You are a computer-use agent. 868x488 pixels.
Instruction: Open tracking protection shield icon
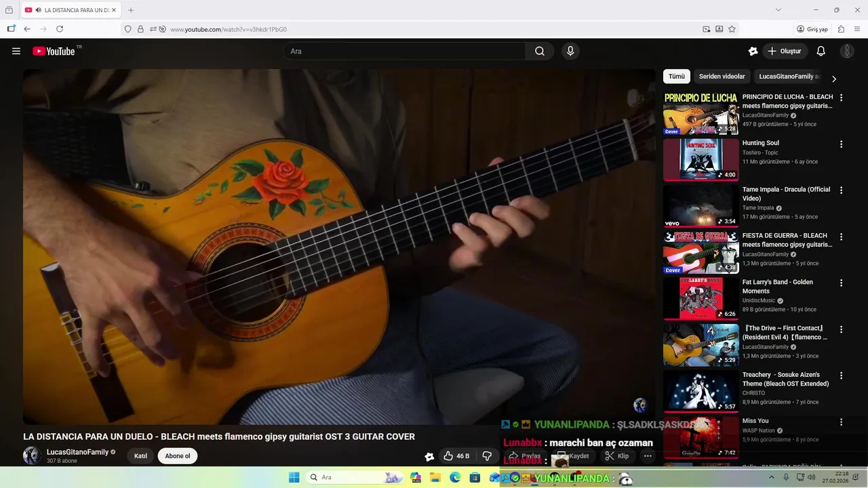pyautogui.click(x=127, y=29)
